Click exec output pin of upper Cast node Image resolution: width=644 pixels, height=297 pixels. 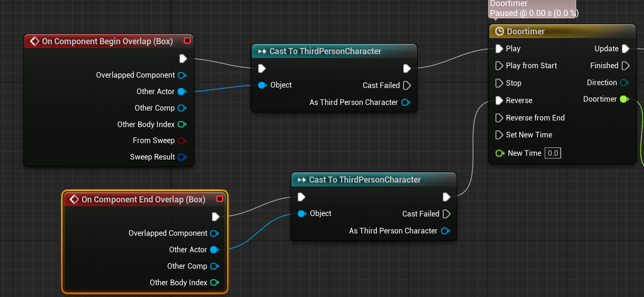[x=407, y=69]
